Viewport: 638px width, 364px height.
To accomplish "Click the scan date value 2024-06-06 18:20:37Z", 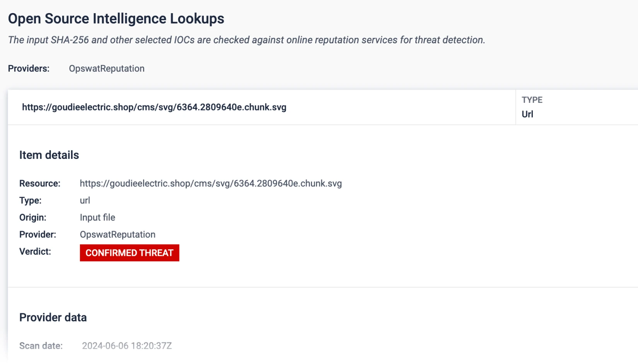I will click(x=127, y=346).
